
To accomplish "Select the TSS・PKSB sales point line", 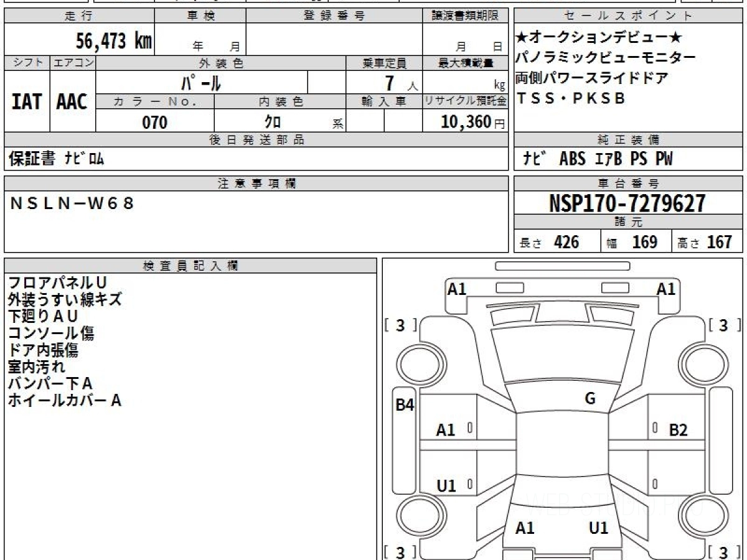I will 570,98.
